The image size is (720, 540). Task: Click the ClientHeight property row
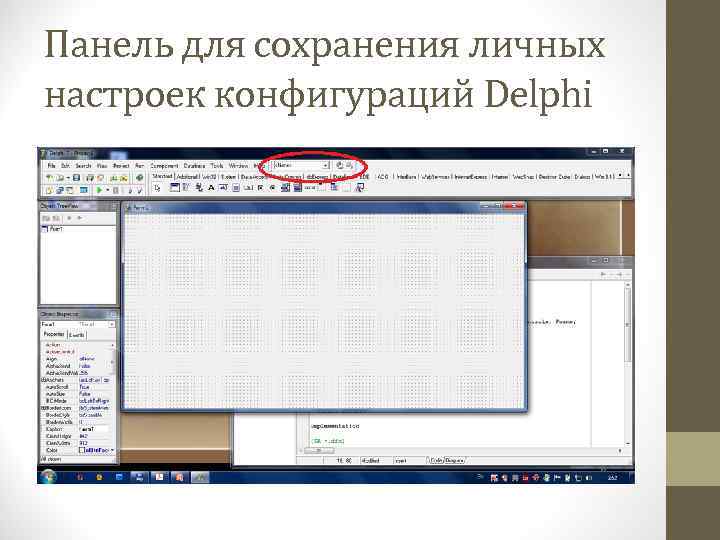(x=77, y=436)
